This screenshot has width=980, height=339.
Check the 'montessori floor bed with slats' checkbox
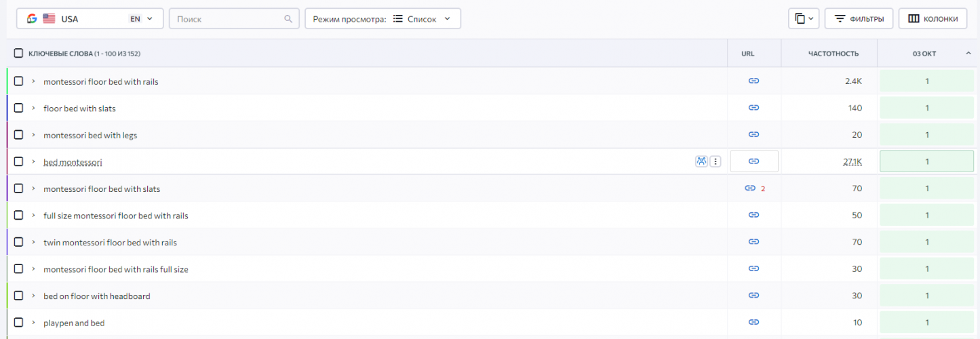click(18, 188)
